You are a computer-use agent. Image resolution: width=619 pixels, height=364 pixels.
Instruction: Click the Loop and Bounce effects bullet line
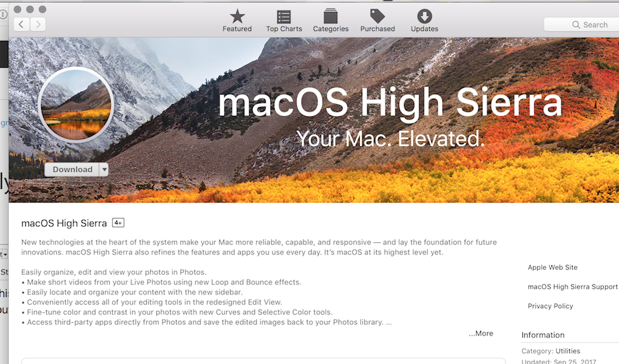coord(161,282)
